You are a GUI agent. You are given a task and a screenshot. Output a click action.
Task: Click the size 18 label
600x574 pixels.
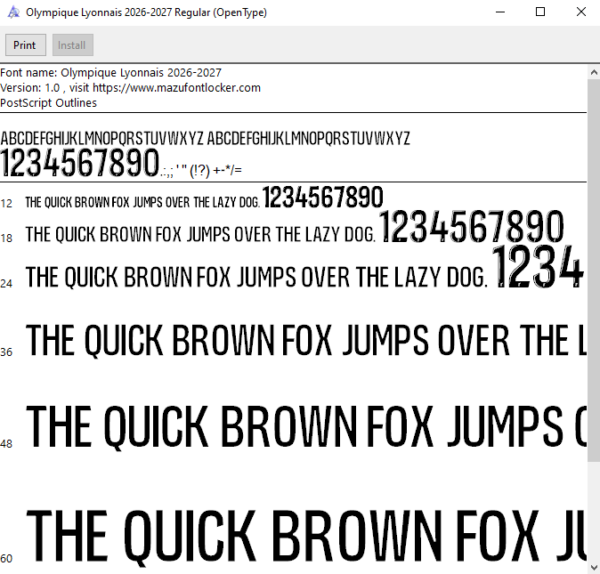click(x=6, y=238)
